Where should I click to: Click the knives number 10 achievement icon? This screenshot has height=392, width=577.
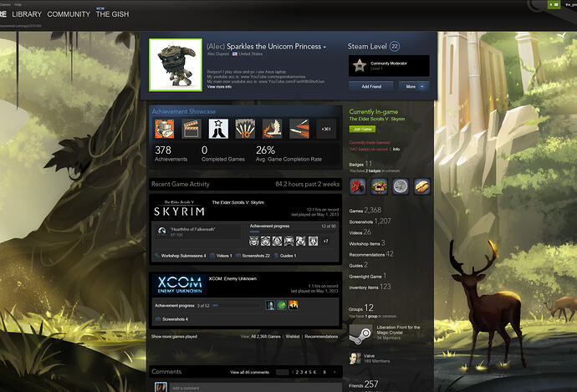coord(245,129)
